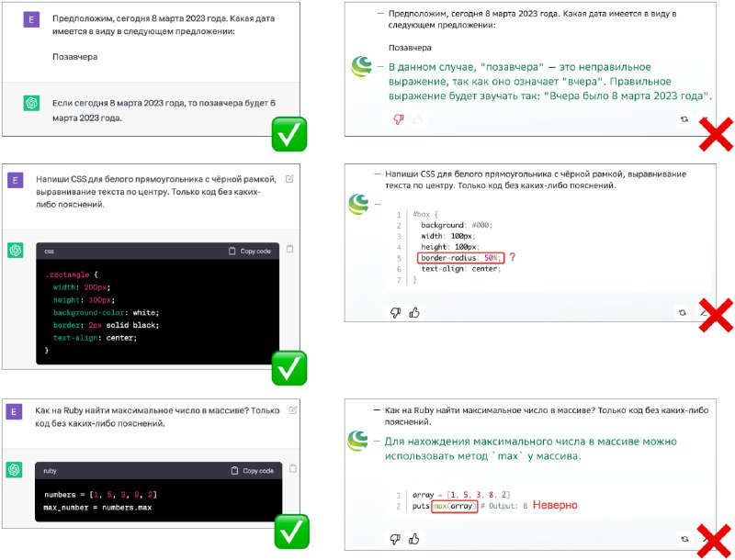The image size is (735, 560).
Task: Click the 'css' language label on the code block
Action: click(x=50, y=252)
